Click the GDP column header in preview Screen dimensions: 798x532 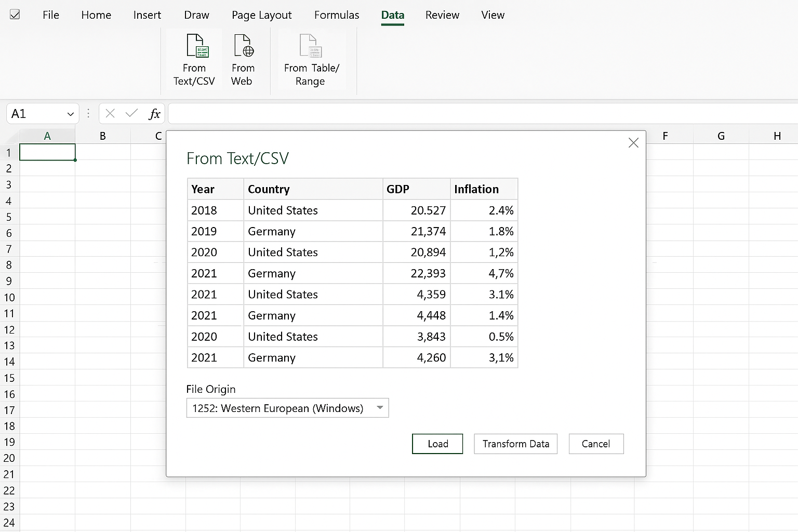[x=417, y=189]
